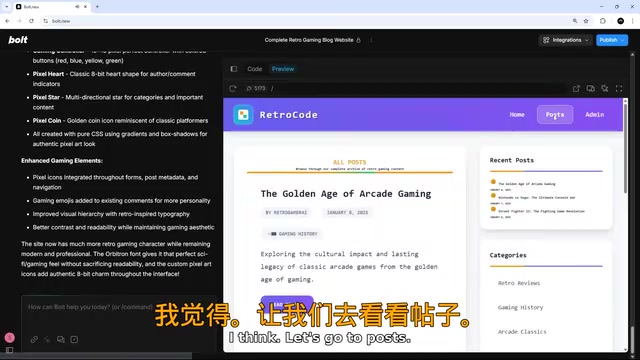Click the RetroCode site title
The width and height of the screenshot is (640, 360).
click(x=289, y=115)
